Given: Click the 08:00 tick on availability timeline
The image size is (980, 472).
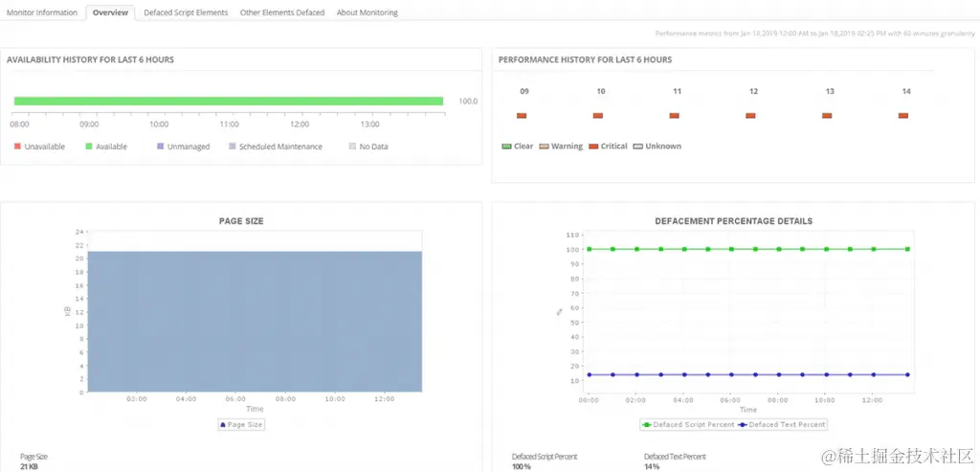Looking at the screenshot, I should click(x=19, y=124).
